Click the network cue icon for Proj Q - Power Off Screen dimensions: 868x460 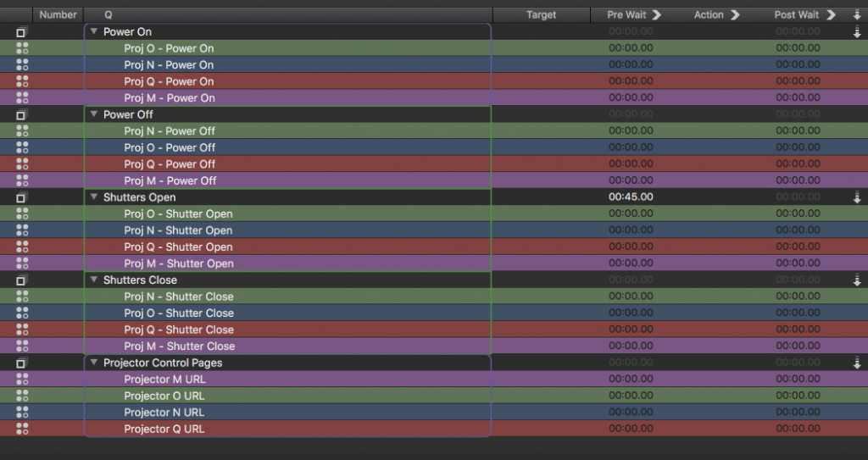(22, 164)
